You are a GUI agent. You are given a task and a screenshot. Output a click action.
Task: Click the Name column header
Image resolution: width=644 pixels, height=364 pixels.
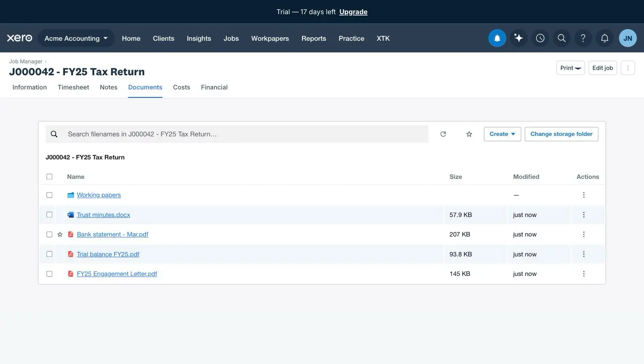[76, 177]
